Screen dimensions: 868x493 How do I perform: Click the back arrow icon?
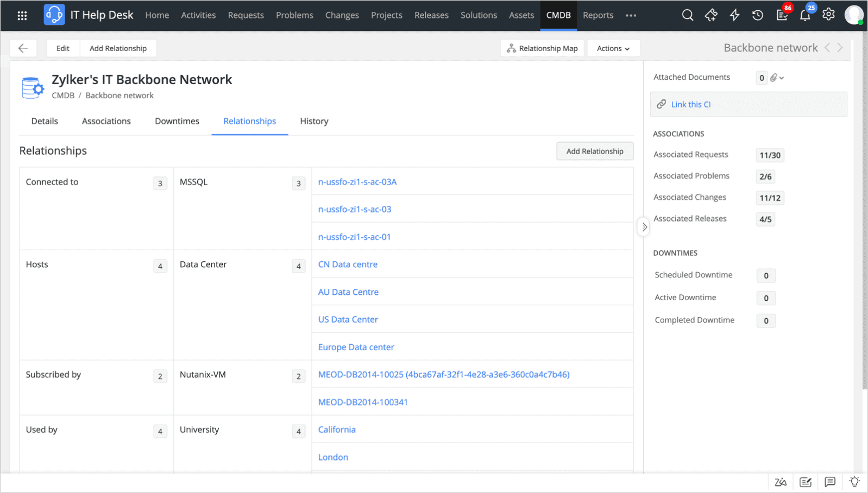(x=23, y=48)
